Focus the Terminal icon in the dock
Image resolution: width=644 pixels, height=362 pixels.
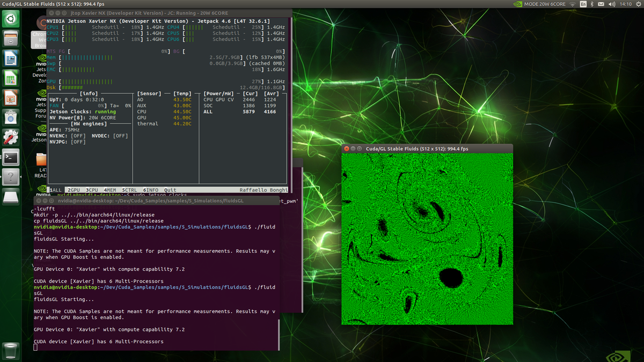click(12, 157)
